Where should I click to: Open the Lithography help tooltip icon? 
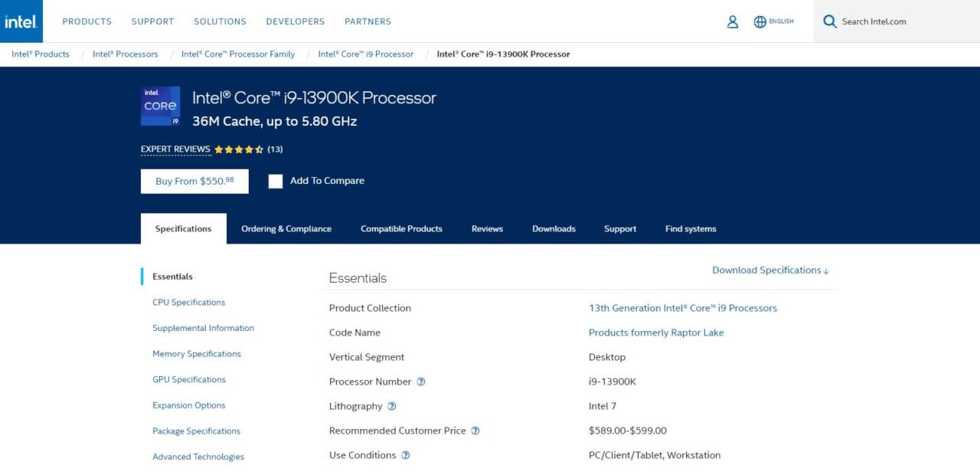point(392,406)
